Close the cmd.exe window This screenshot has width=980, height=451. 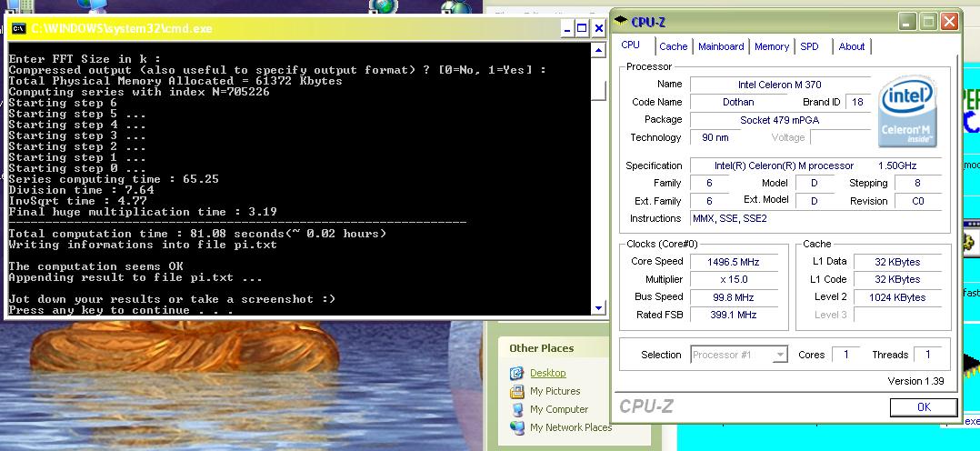pos(598,28)
